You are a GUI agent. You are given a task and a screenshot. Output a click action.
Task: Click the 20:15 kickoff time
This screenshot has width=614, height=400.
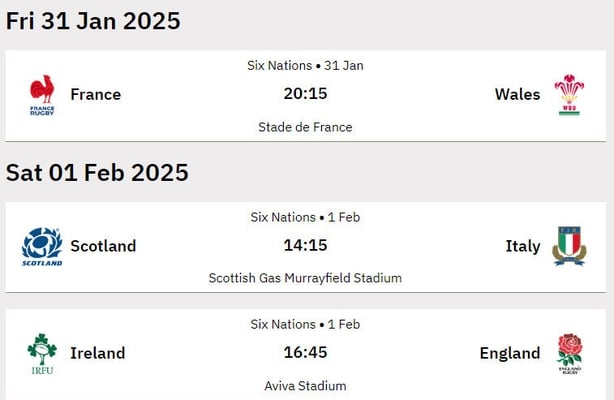[x=305, y=94]
